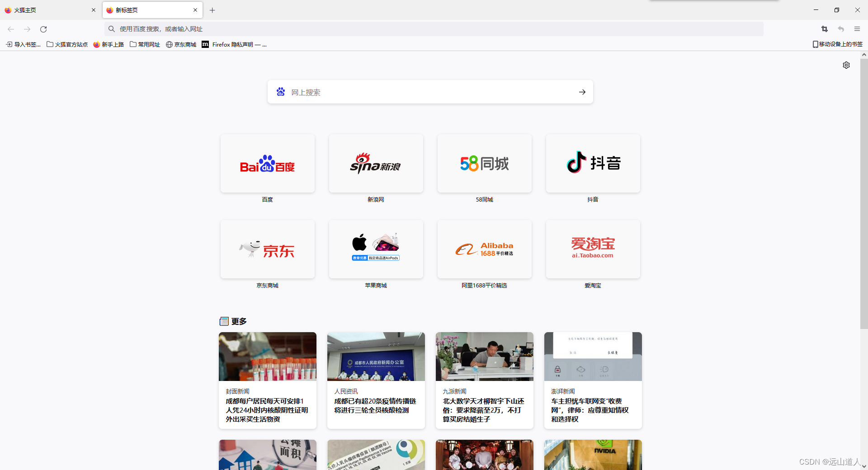868x470 pixels.
Task: Open 常用网址 bookmarks folder
Action: pos(145,44)
